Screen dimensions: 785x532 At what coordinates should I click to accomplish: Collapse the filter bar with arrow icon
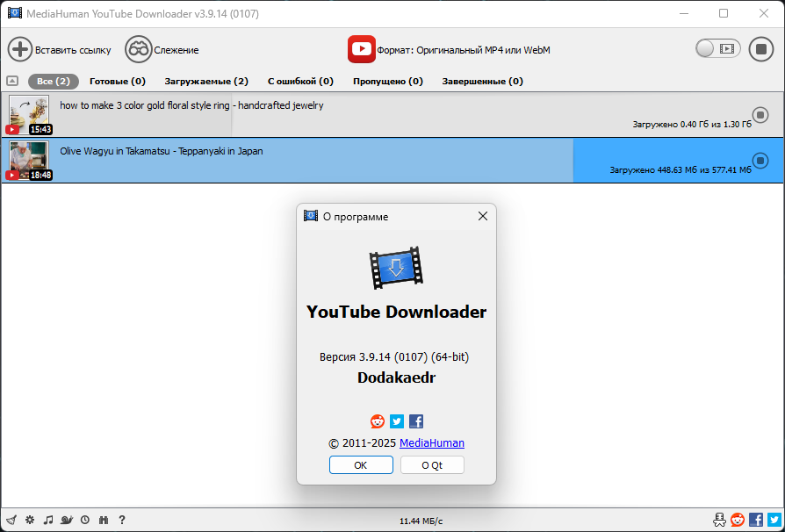(x=12, y=81)
